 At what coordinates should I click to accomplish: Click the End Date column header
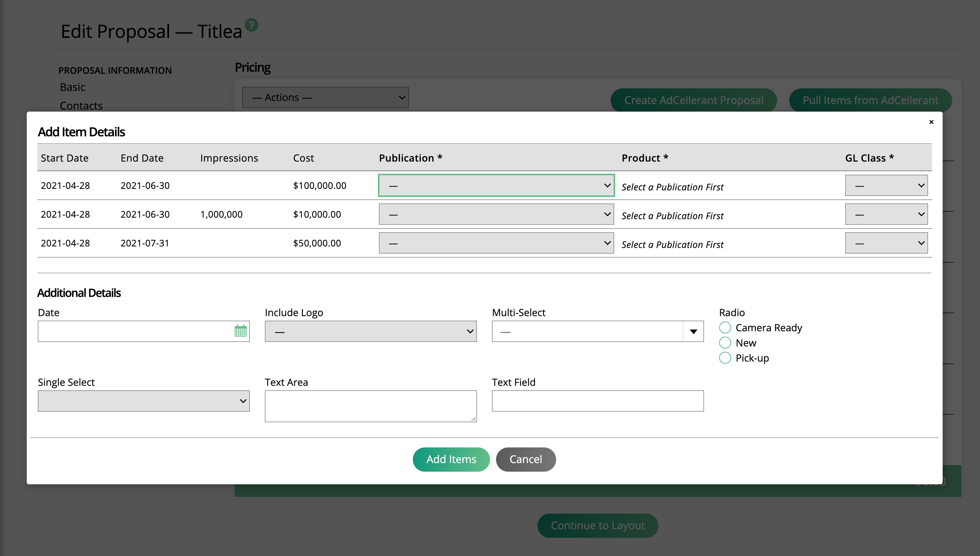(x=142, y=158)
